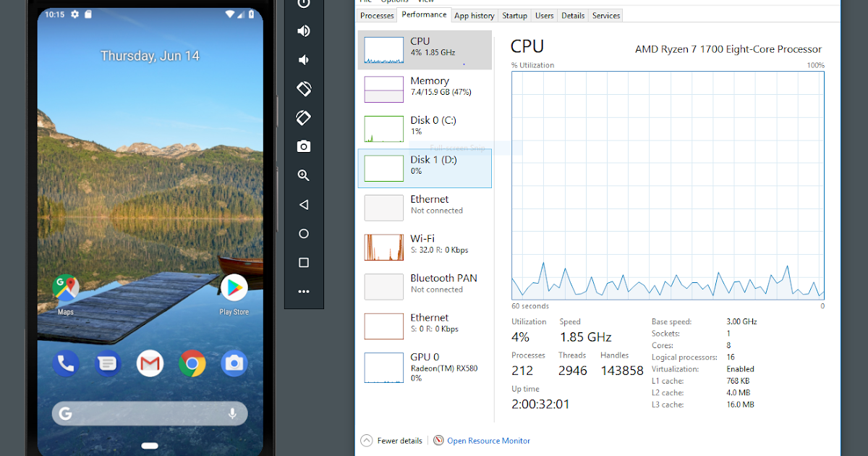Open Camera app in Android dock

pyautogui.click(x=234, y=363)
